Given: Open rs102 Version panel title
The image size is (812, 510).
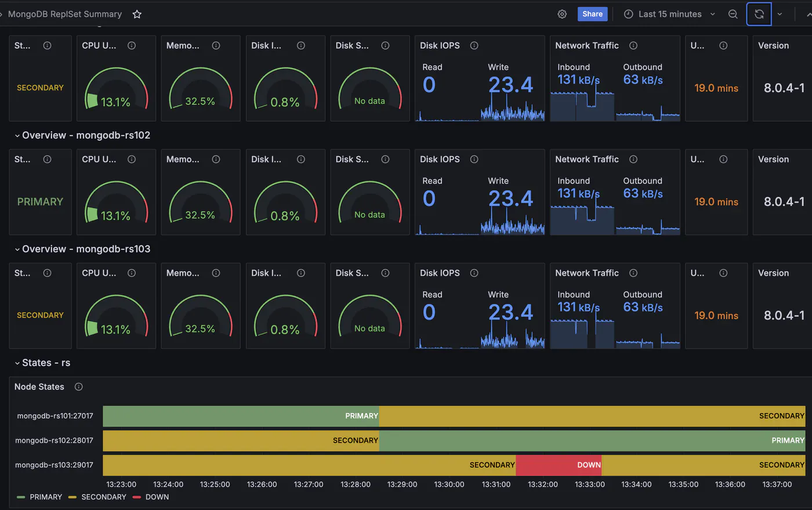Looking at the screenshot, I should [773, 159].
